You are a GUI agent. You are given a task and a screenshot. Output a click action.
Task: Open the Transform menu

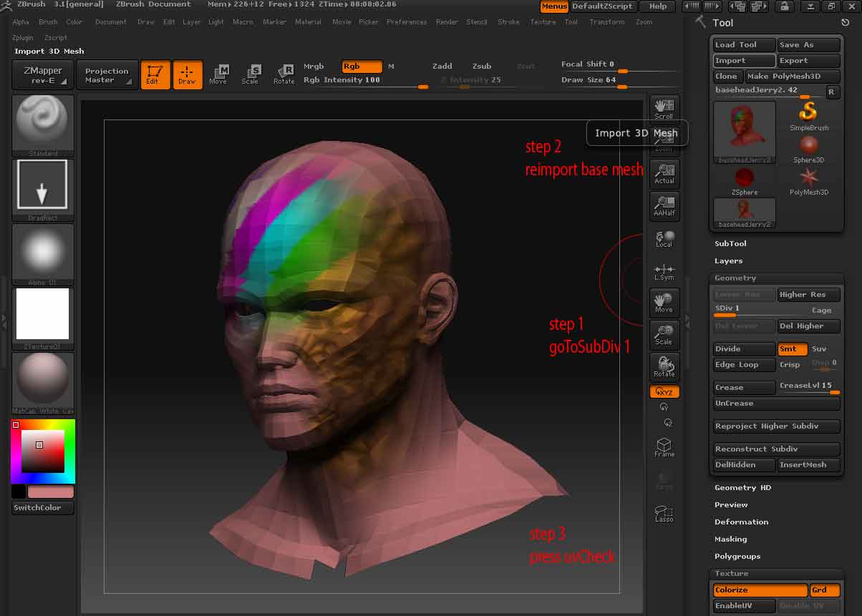pos(607,22)
